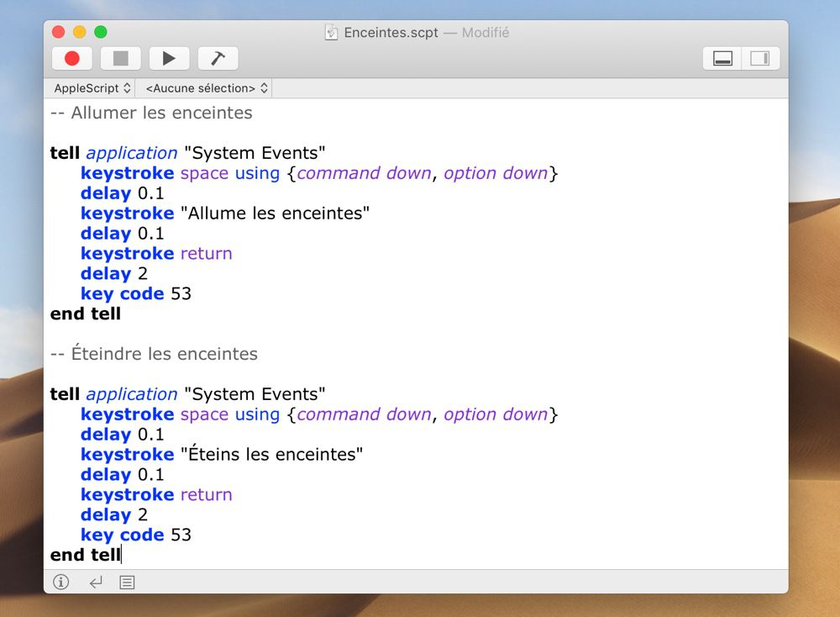The height and width of the screenshot is (617, 840).
Task: Click the document icon beside Enceintes.scpt title
Action: click(332, 33)
